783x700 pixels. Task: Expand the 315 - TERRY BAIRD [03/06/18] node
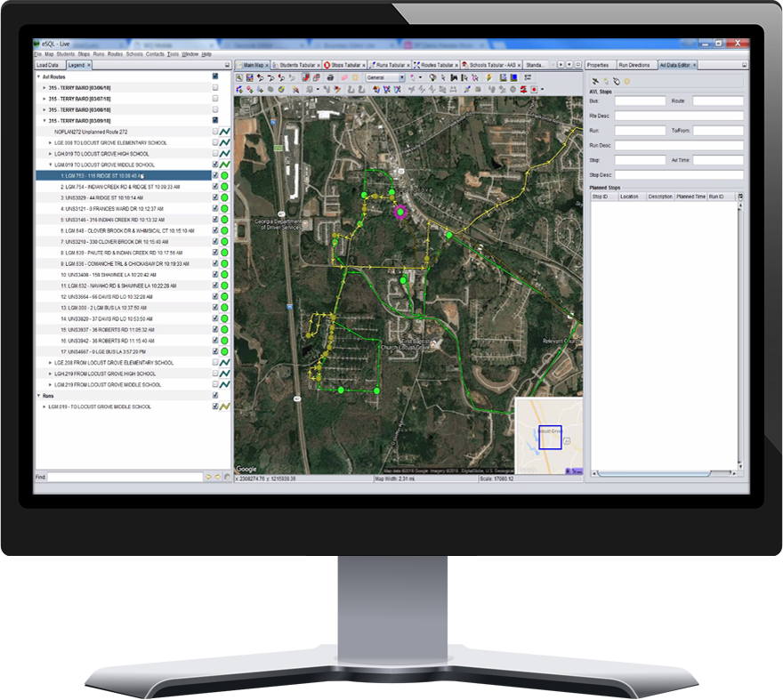(x=44, y=88)
